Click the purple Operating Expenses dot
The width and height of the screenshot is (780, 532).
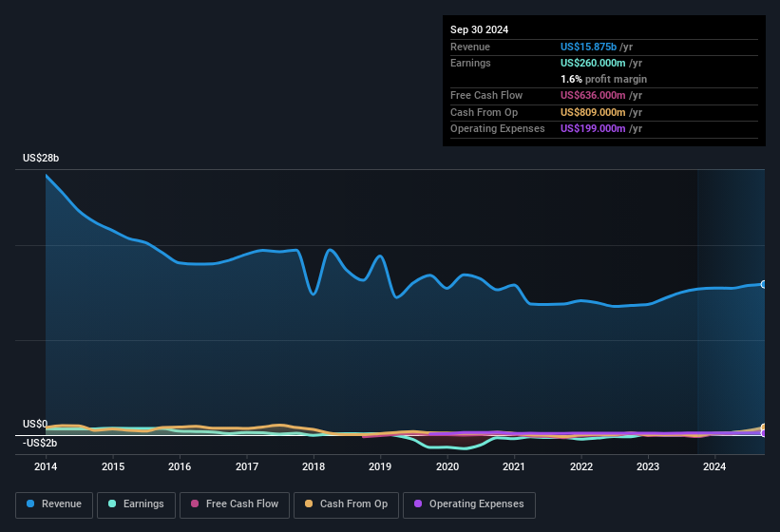(x=419, y=504)
